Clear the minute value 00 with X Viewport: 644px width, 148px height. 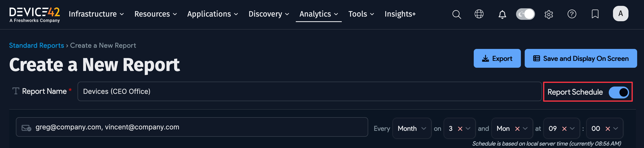608,129
